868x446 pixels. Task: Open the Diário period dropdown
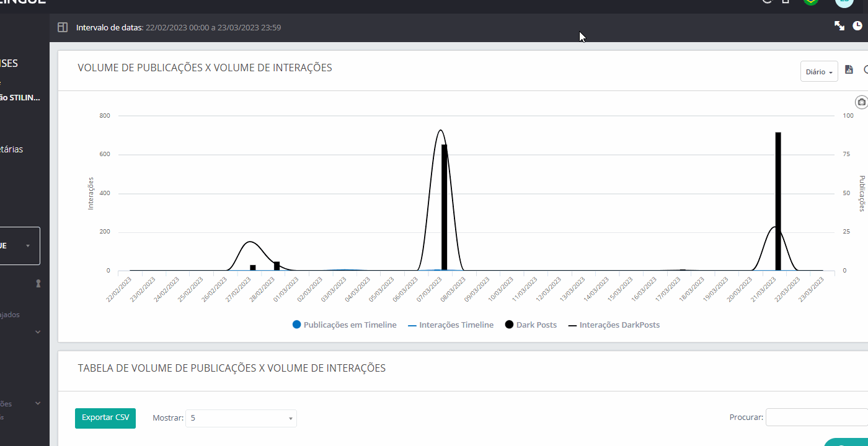tap(818, 71)
